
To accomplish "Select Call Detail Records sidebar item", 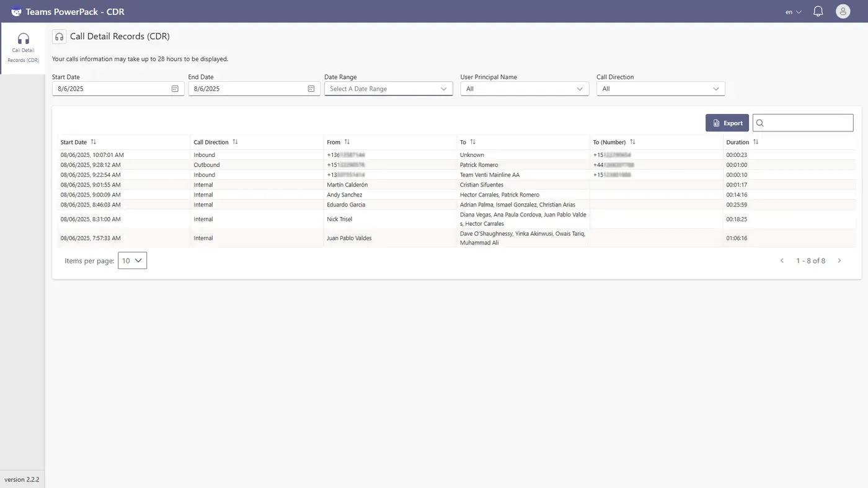I will pos(23,48).
